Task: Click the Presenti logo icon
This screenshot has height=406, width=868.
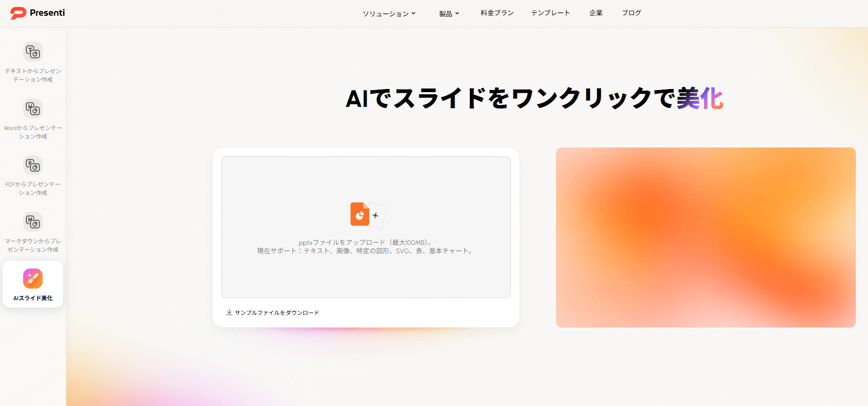Action: click(18, 13)
